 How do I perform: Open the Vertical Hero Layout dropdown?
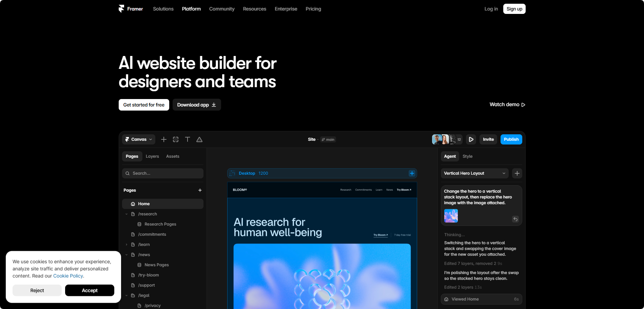(x=475, y=173)
